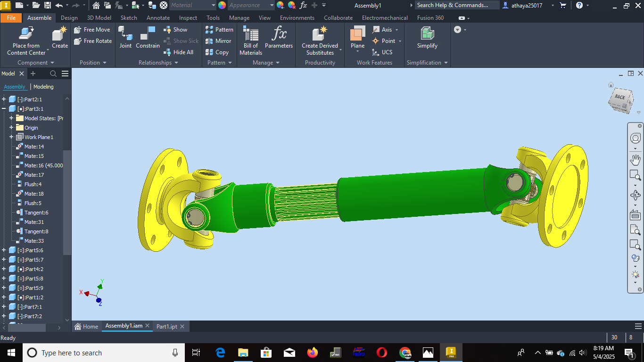The height and width of the screenshot is (362, 644).
Task: Expand the Part2:1 tree node
Action: coord(4,99)
